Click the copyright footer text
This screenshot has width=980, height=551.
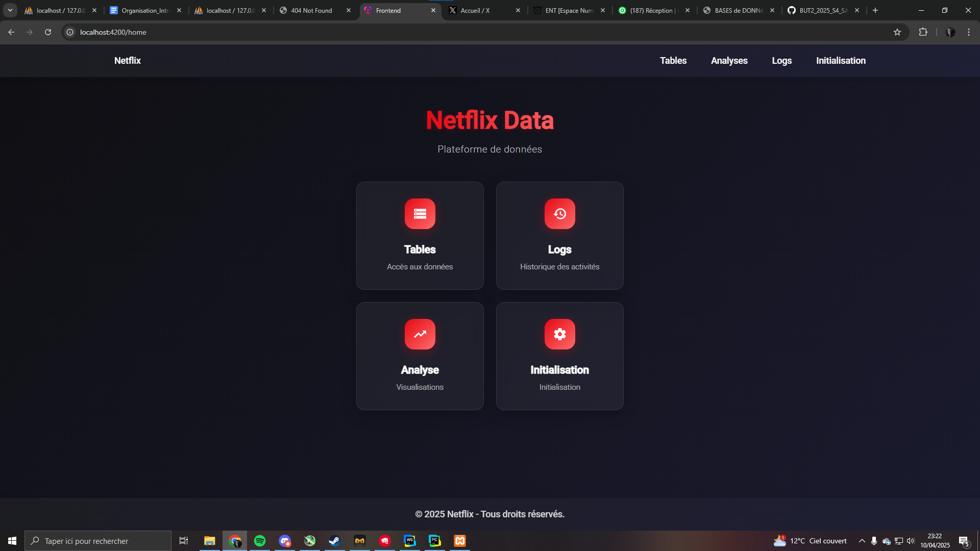click(490, 514)
